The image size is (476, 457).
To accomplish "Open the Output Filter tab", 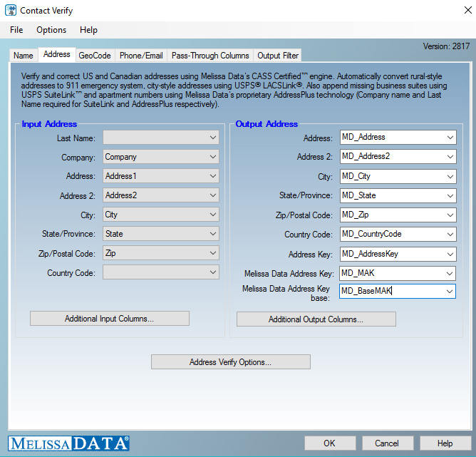I will (278, 56).
